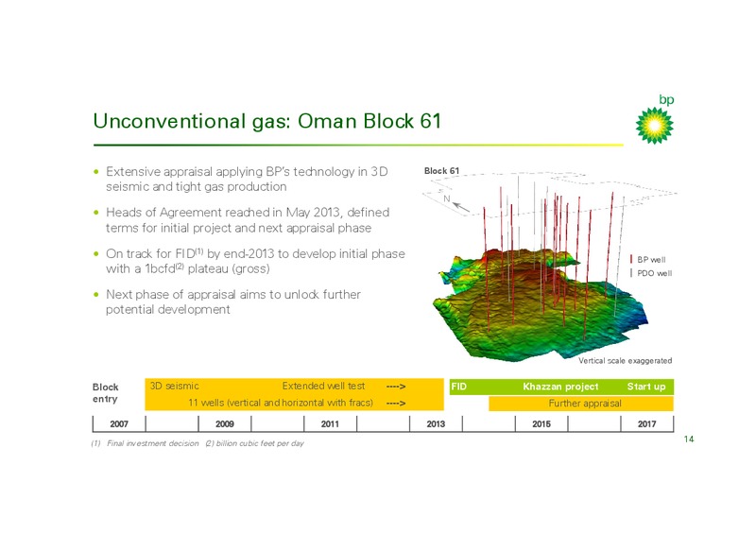Screen dimensions: 756x534
Task: Click the grey PDO well legend marker
Action: [x=631, y=273]
